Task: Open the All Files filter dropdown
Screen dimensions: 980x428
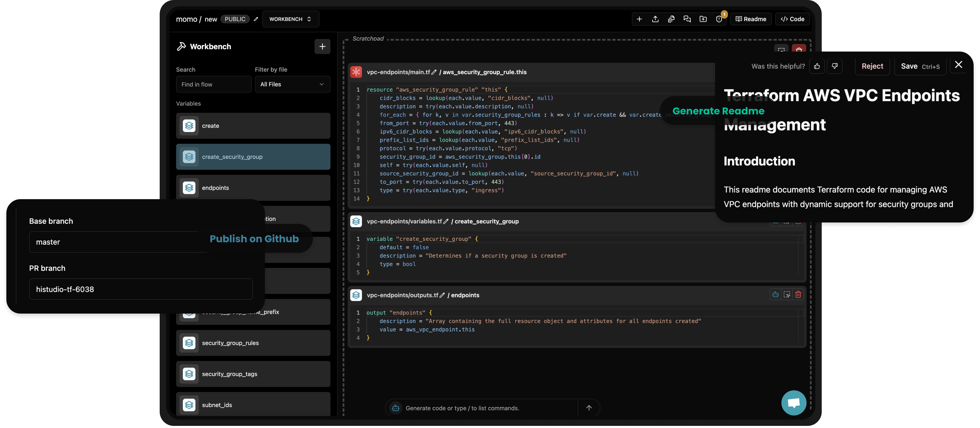Action: 292,85
